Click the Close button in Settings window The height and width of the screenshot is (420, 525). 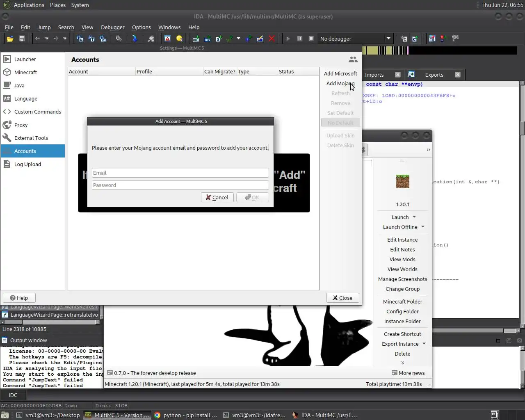[x=342, y=298]
